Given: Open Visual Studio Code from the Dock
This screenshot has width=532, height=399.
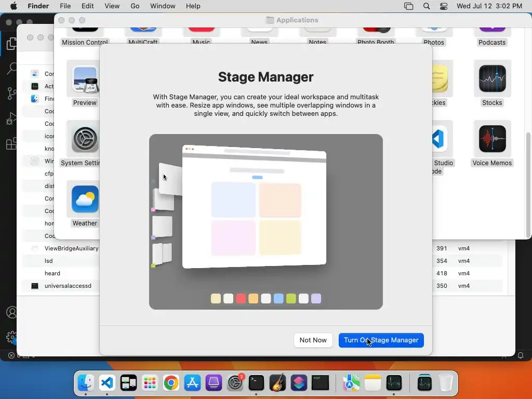Looking at the screenshot, I should click(107, 383).
